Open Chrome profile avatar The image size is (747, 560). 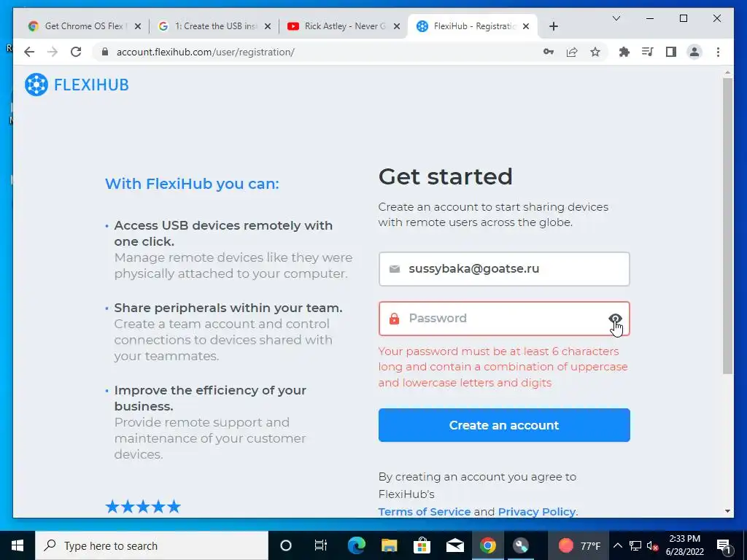694,52
